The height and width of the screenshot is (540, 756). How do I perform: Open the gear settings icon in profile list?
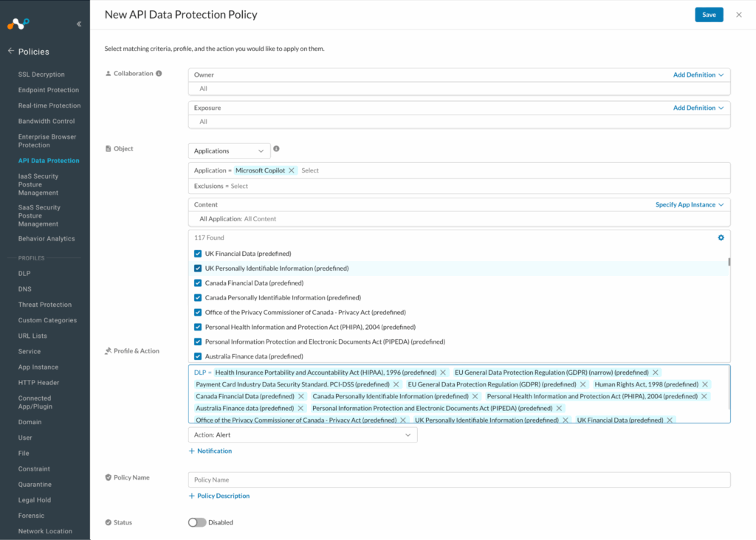[721, 238]
